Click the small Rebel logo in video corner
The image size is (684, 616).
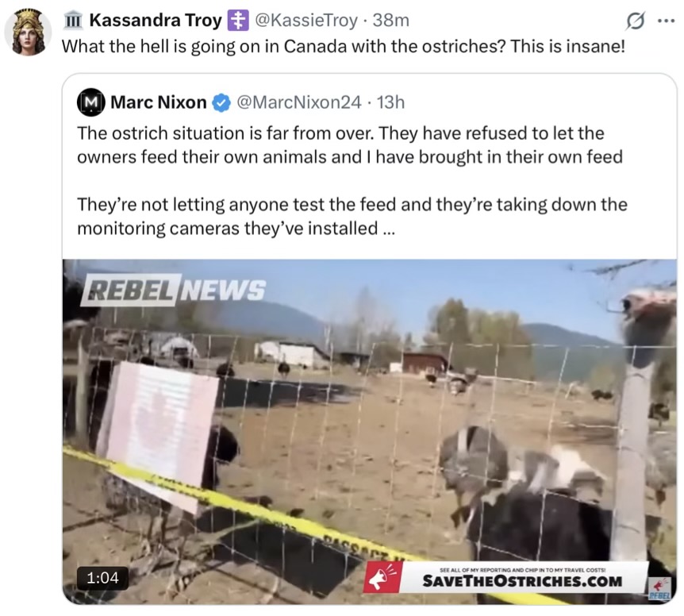(660, 588)
